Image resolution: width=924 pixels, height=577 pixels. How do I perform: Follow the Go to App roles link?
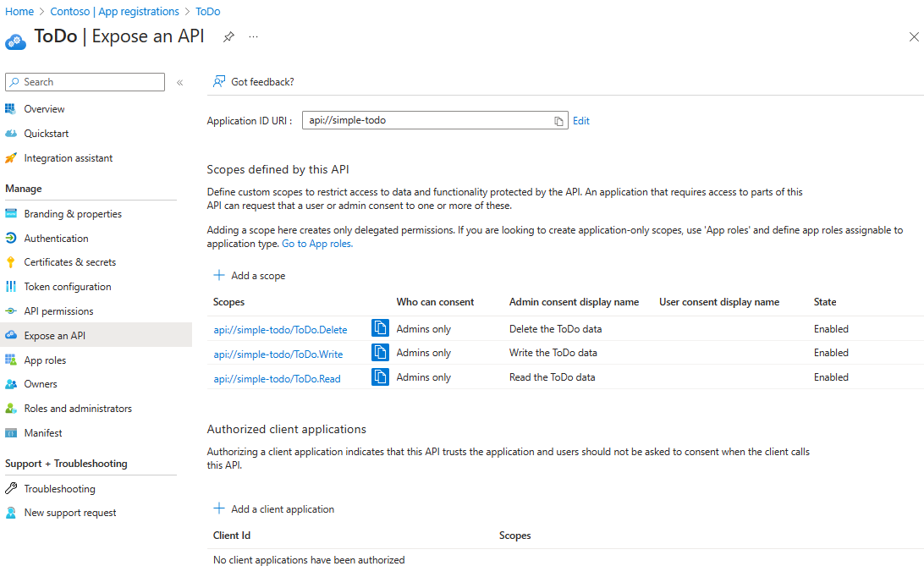(317, 244)
